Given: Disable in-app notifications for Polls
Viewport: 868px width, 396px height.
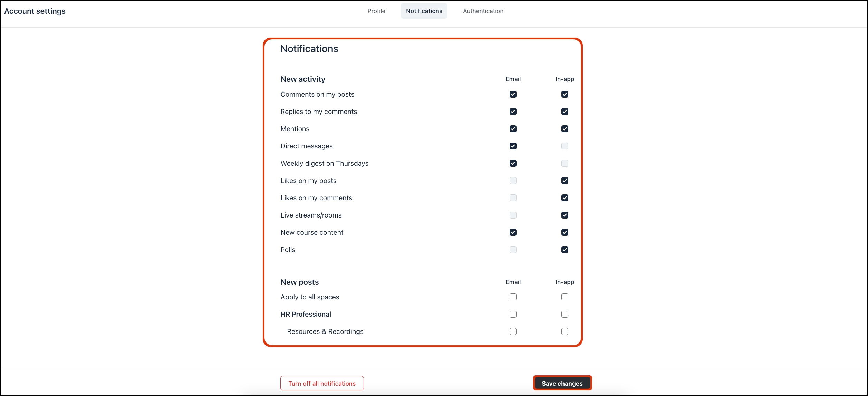Looking at the screenshot, I should pos(565,250).
